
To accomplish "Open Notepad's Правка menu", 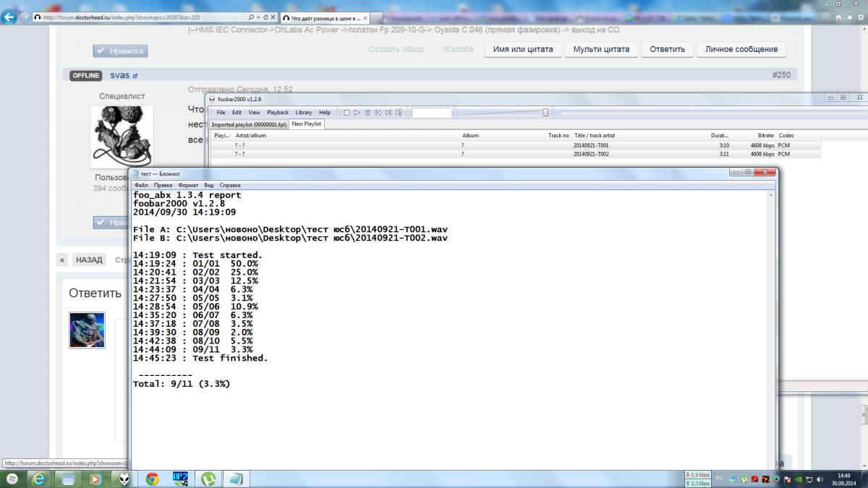I will coord(163,185).
